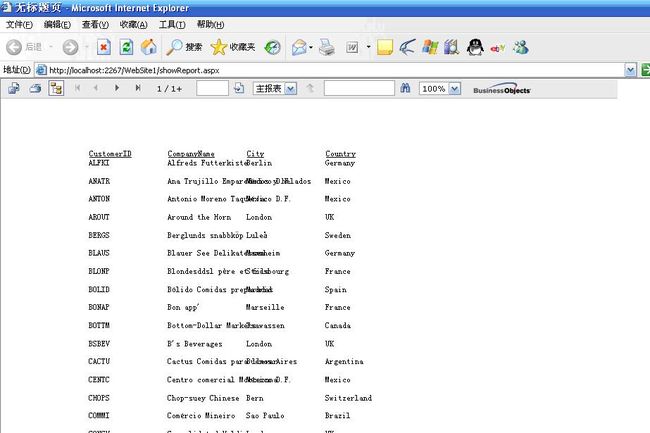Open the 收藏(A) menu
Viewport: 650px width, 433px height.
[133, 25]
